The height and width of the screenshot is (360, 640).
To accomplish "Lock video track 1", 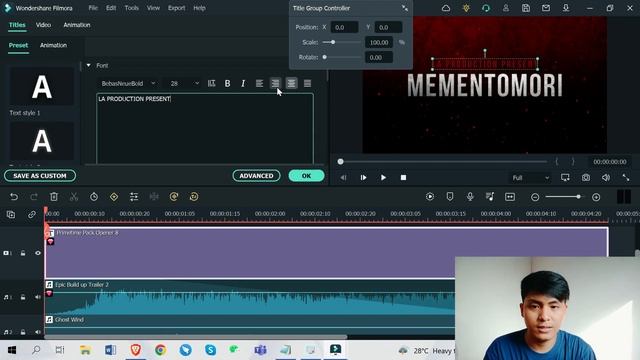I will (x=23, y=253).
